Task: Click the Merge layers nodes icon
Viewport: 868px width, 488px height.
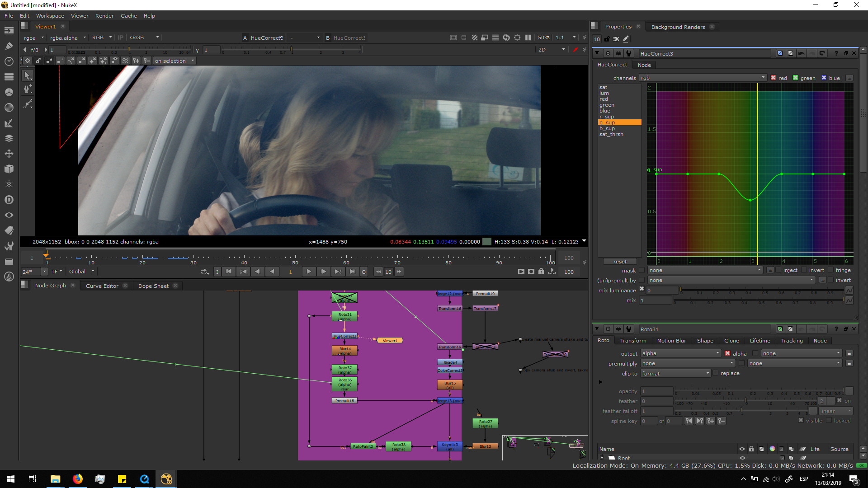Action: point(9,138)
